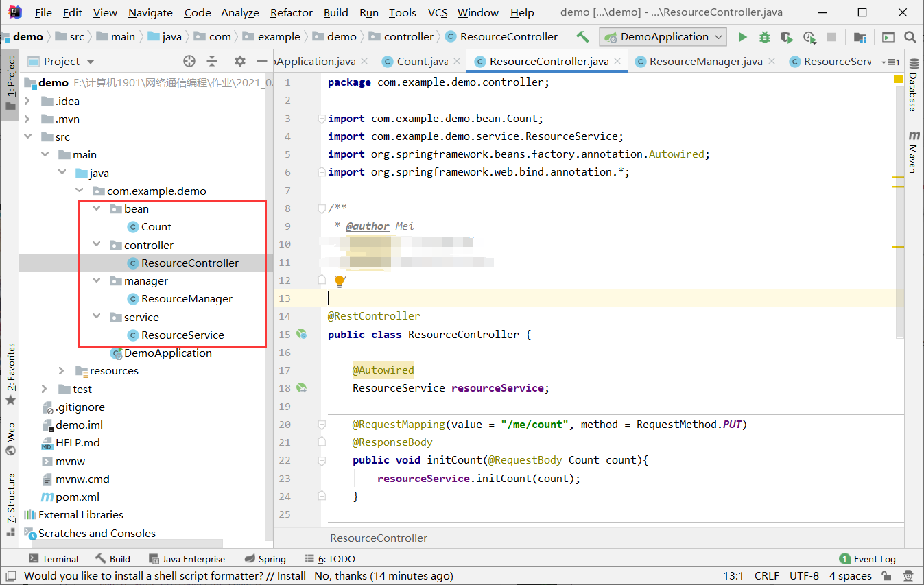Click the 4 spaces indent setting in the status bar
This screenshot has height=585, width=924.
pos(850,576)
